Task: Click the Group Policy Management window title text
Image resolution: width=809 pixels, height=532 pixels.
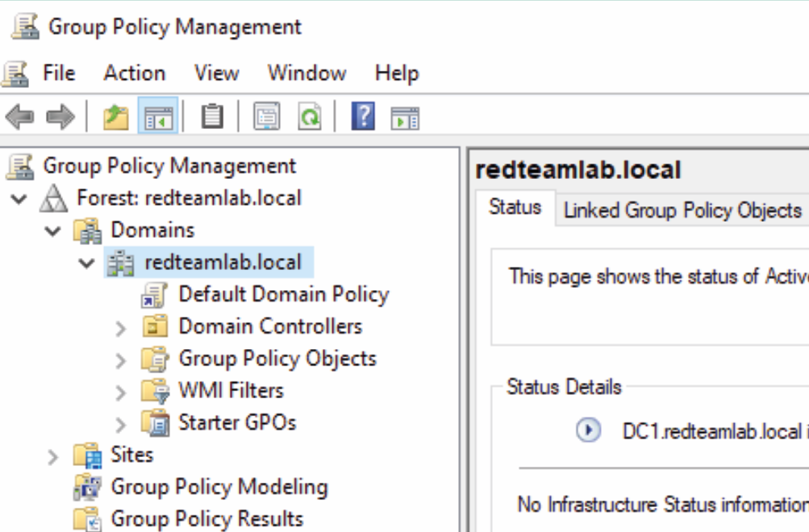Action: pos(175,27)
